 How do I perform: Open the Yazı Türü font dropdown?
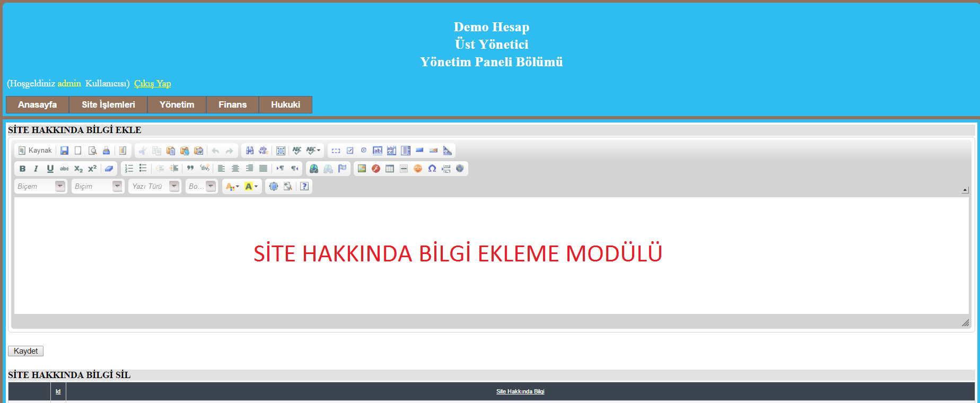[x=174, y=186]
